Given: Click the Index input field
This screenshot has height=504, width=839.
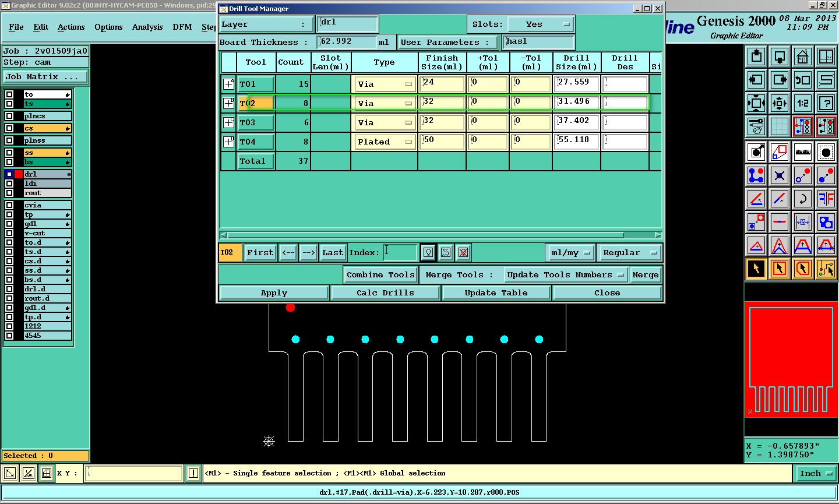Looking at the screenshot, I should (x=400, y=252).
